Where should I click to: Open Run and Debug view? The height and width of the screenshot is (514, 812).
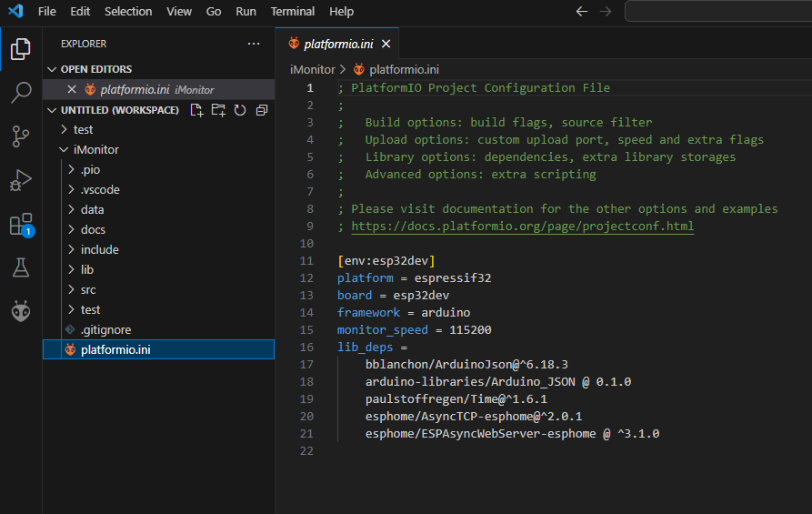pos(21,180)
